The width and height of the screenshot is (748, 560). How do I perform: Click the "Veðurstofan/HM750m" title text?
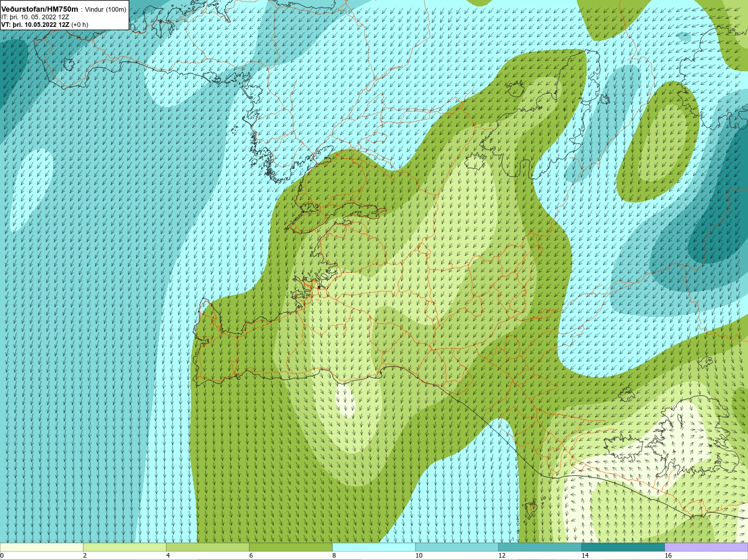coord(39,9)
